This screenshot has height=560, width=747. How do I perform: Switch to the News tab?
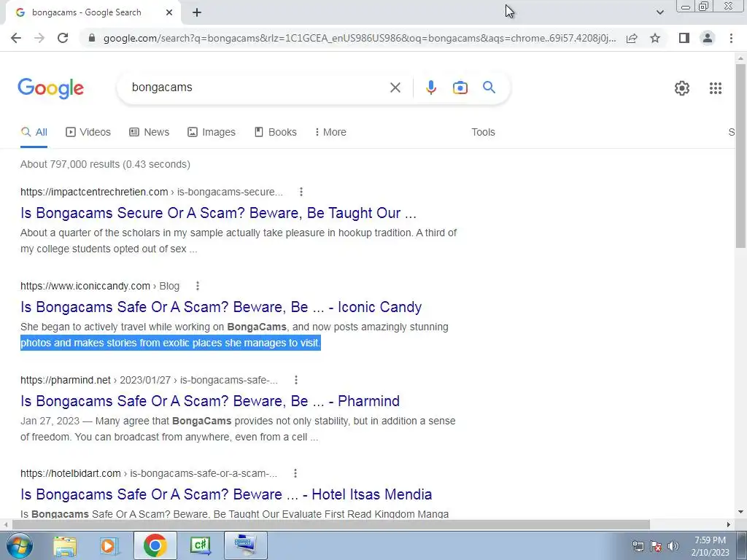(x=149, y=133)
